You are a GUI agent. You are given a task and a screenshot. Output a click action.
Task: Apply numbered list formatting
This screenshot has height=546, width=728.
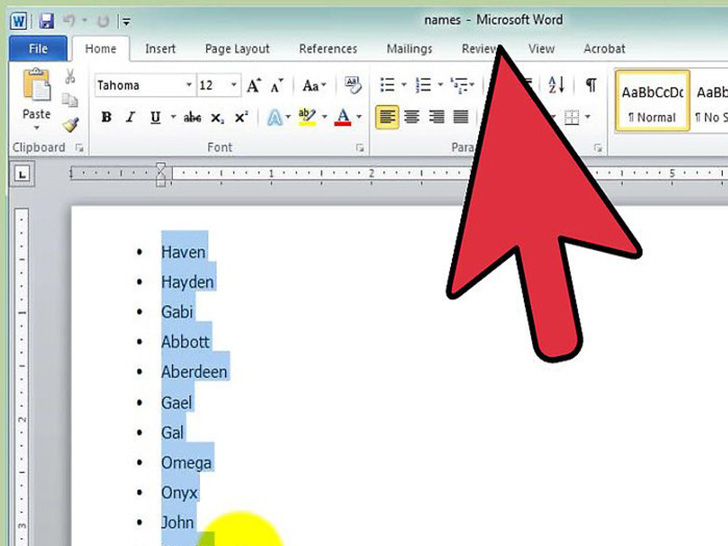(423, 85)
